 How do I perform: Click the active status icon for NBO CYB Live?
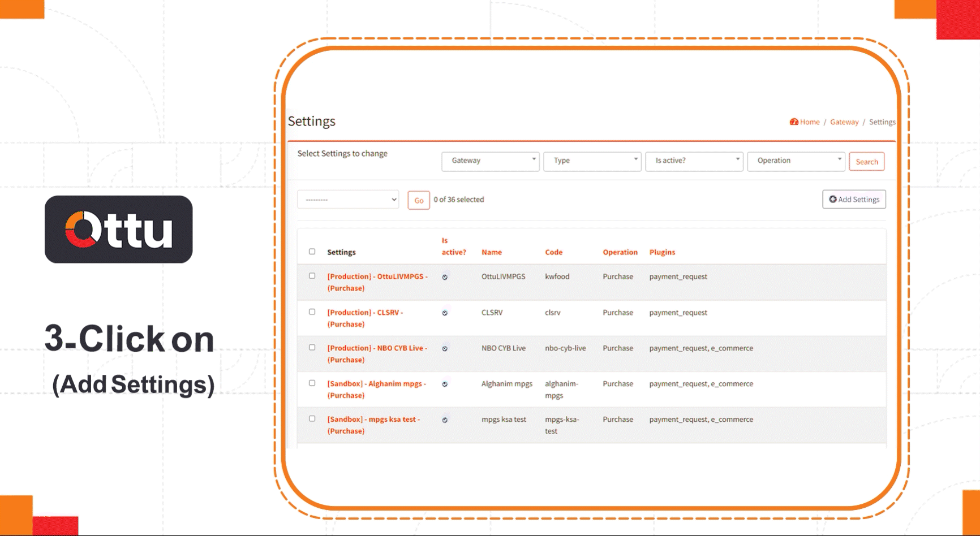(445, 348)
